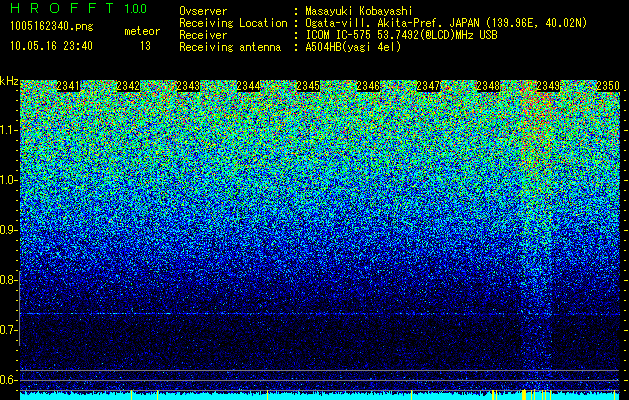This screenshot has width=629, height=400.
Task: Click the 1.0 kHz axis label
Action: pos(9,180)
